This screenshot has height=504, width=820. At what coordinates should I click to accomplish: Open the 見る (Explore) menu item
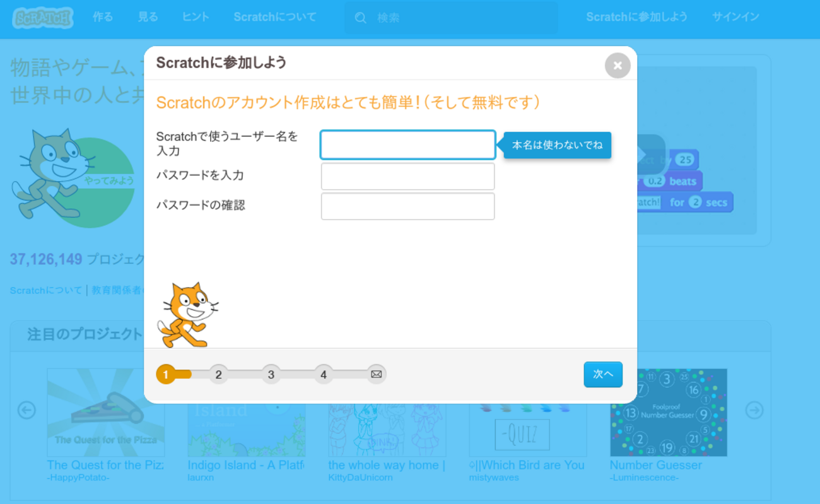point(148,17)
